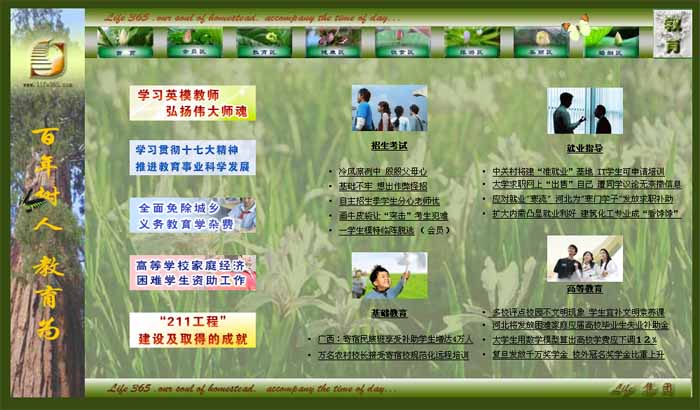Click the 高等教育 students photo thumbnail
Viewport: 700px width, 410px height.
point(584,258)
